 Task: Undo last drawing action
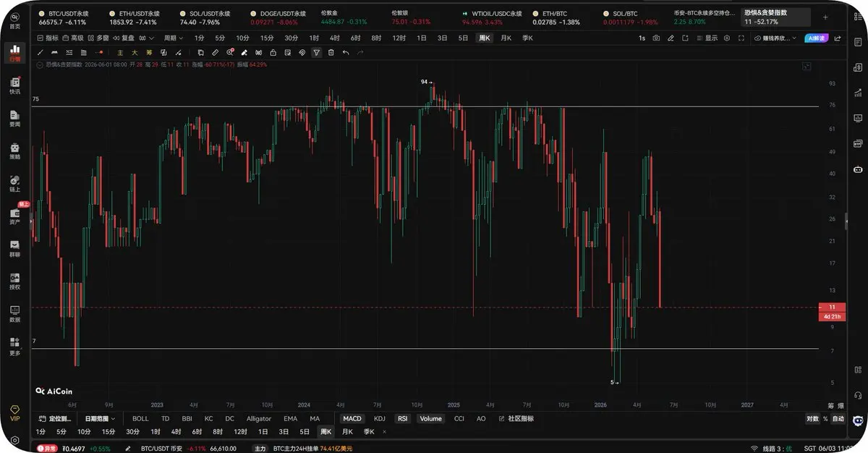coord(345,52)
